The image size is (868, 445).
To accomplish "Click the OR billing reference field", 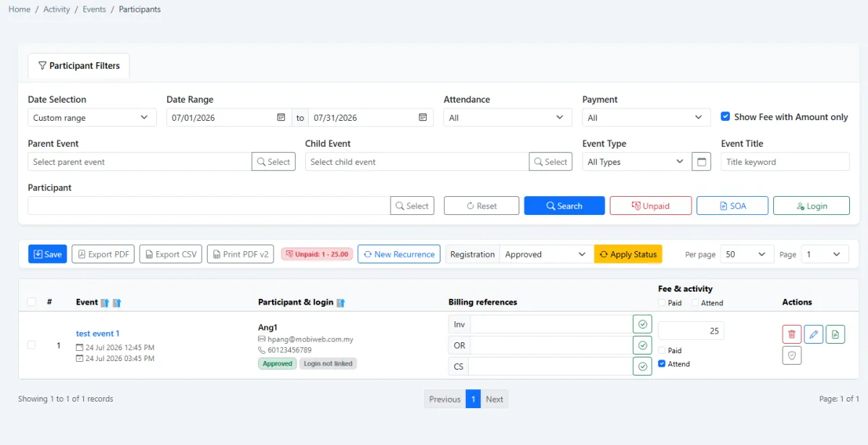I will click(552, 345).
